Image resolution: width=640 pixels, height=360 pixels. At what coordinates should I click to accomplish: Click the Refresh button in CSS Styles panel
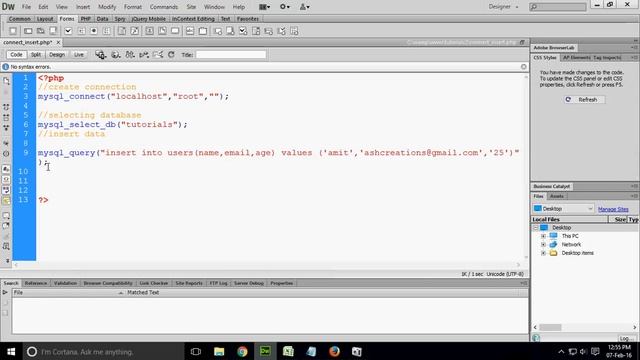click(x=584, y=100)
